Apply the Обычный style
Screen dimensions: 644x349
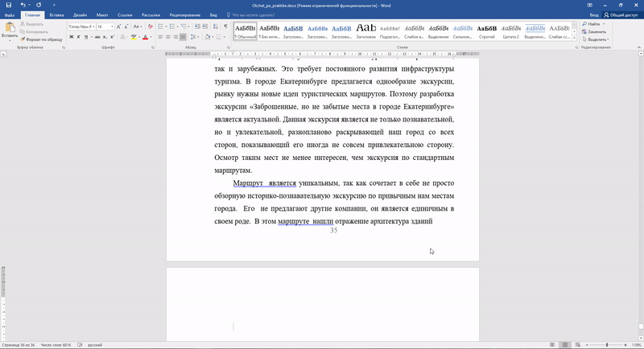[246, 31]
